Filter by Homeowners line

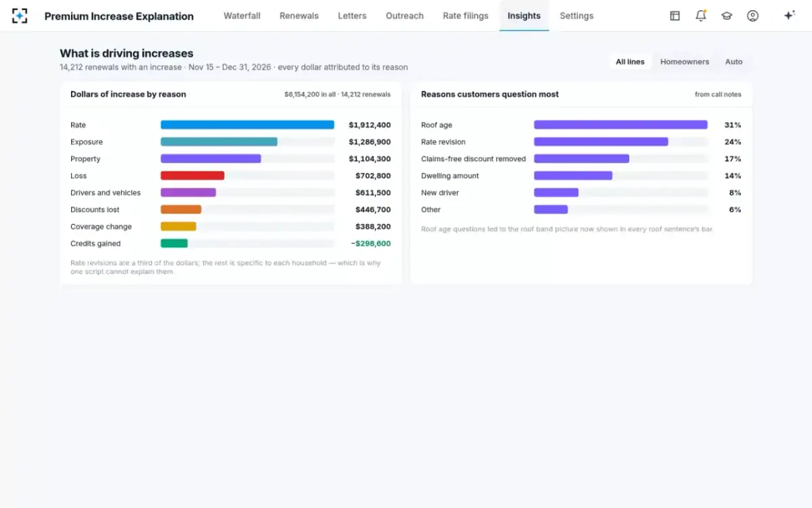point(685,62)
